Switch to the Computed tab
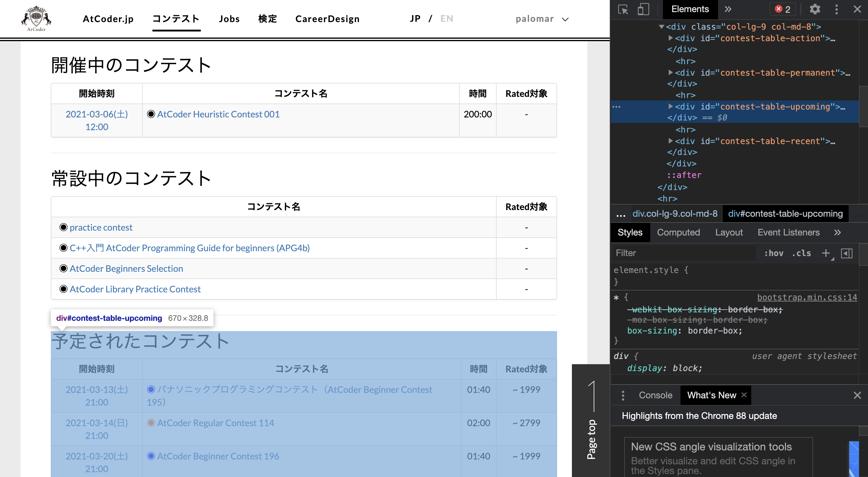This screenshot has width=868, height=477. (x=678, y=232)
